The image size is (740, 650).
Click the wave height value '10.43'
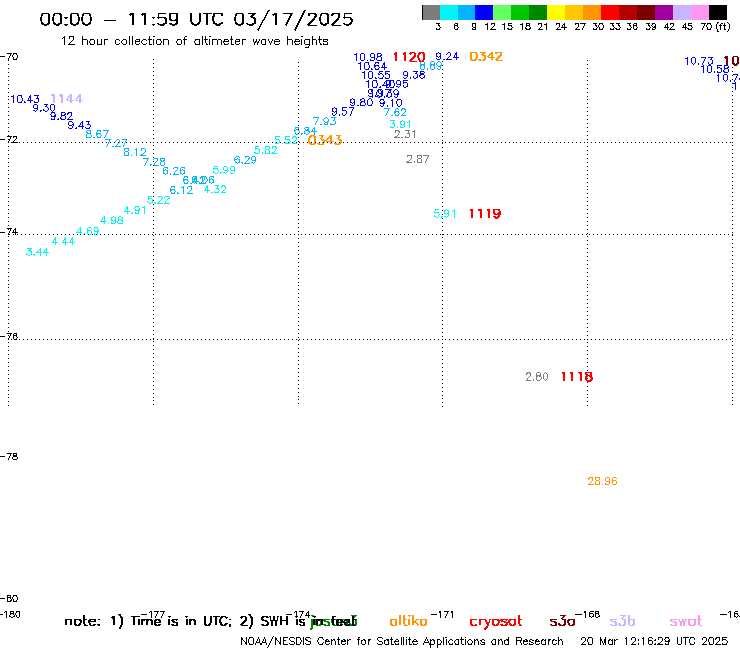[25, 99]
